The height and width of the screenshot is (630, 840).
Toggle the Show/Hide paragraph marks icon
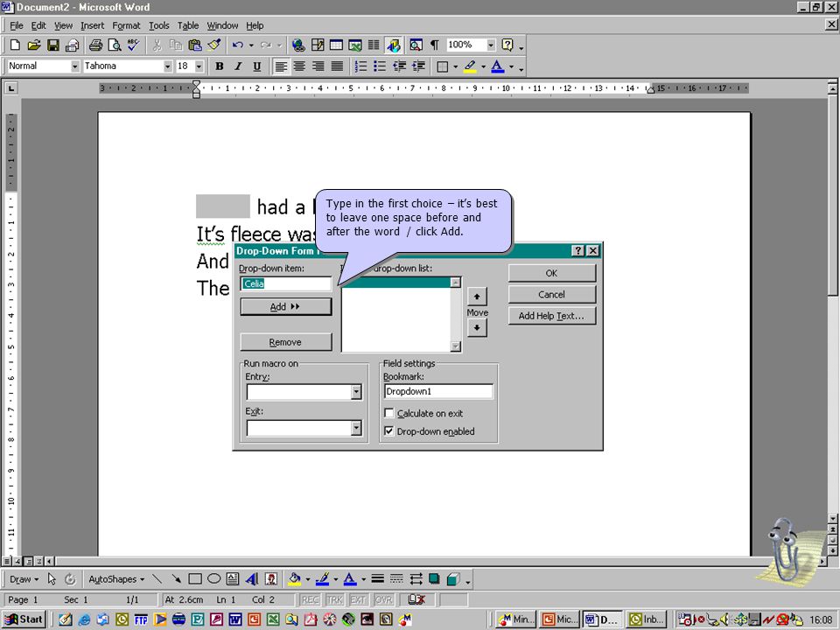435,45
